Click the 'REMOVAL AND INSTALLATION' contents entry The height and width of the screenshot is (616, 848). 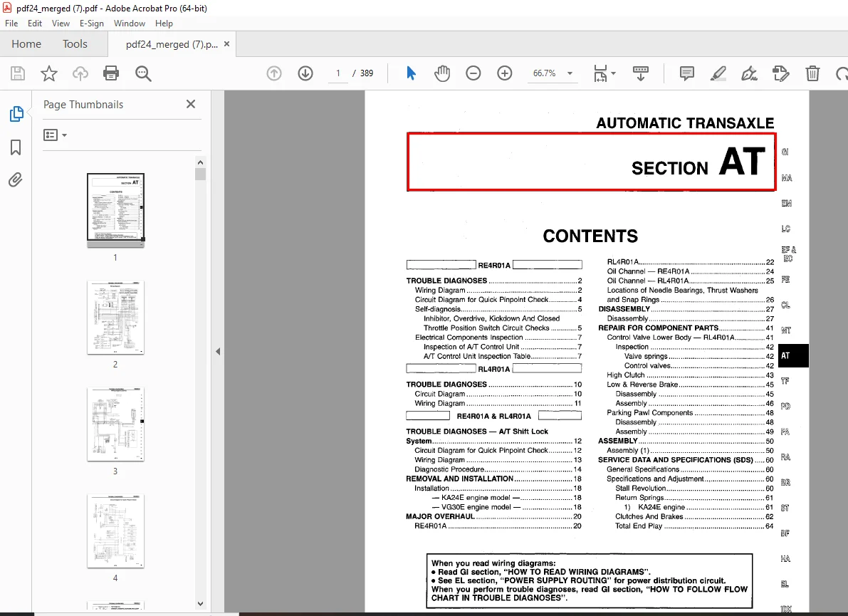[493, 479]
